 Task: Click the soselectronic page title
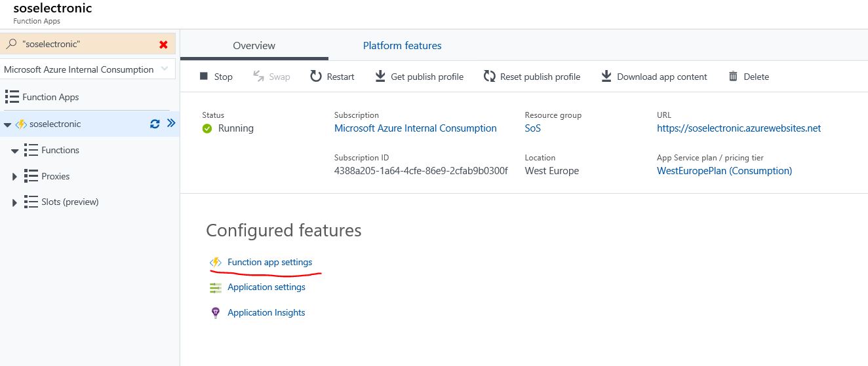click(52, 9)
